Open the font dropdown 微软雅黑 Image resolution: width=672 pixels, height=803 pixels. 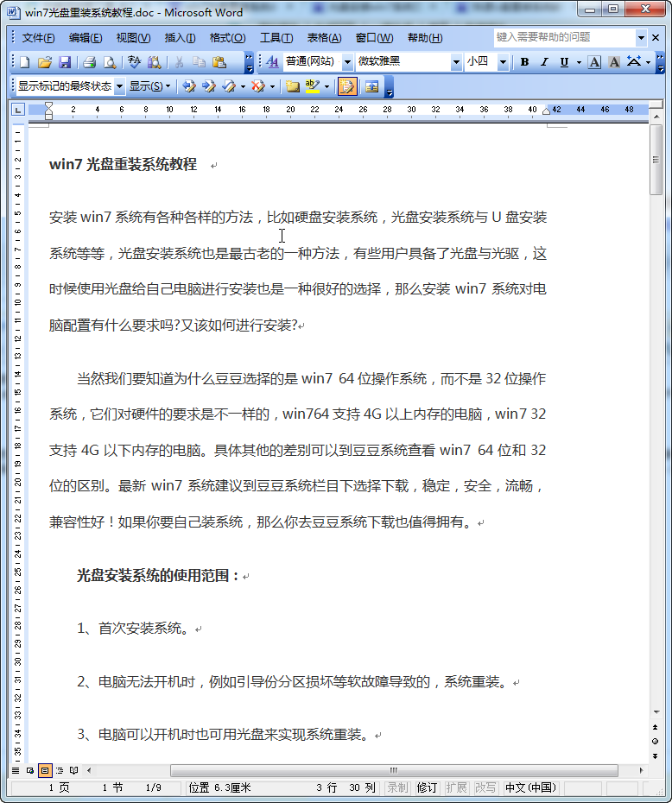click(456, 62)
